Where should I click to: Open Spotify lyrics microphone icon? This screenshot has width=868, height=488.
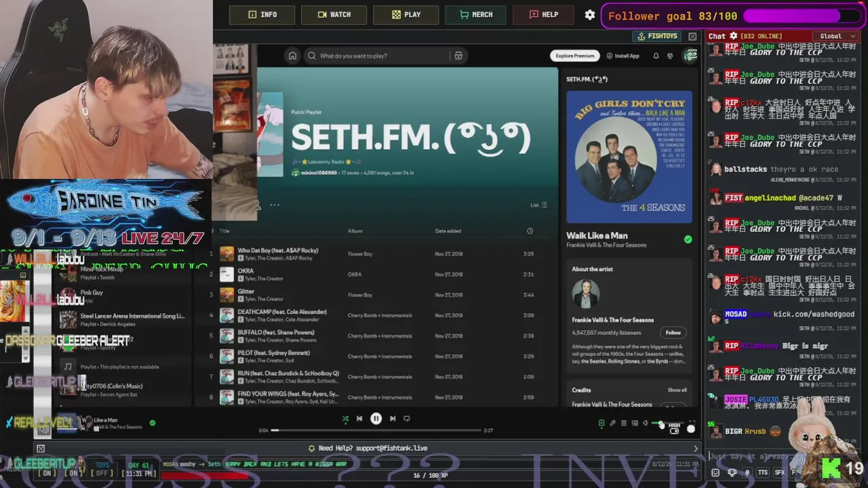pyautogui.click(x=612, y=424)
